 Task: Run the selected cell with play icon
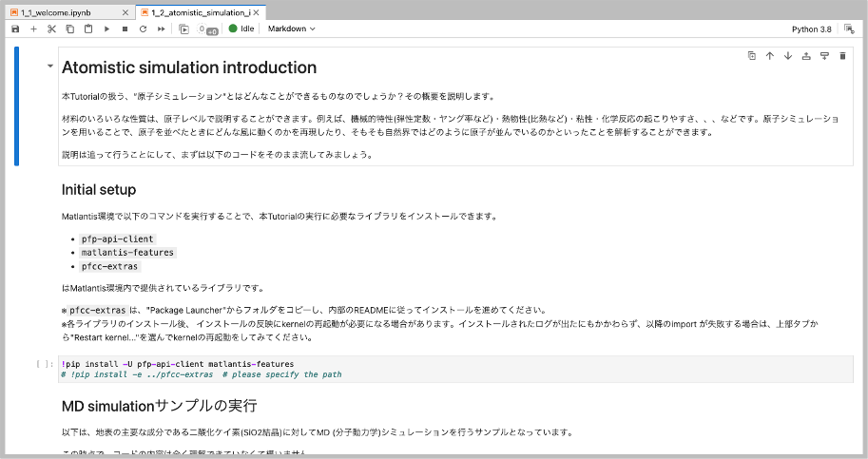106,29
